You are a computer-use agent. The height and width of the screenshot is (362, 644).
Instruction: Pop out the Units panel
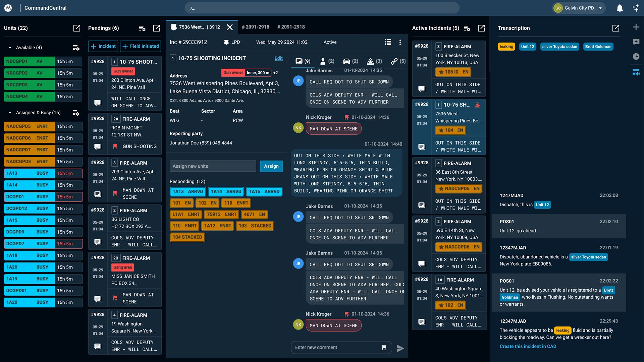click(77, 28)
